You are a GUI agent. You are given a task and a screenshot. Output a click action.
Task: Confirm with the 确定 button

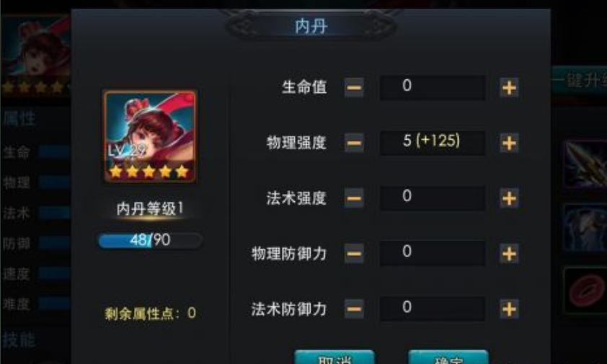tap(448, 358)
